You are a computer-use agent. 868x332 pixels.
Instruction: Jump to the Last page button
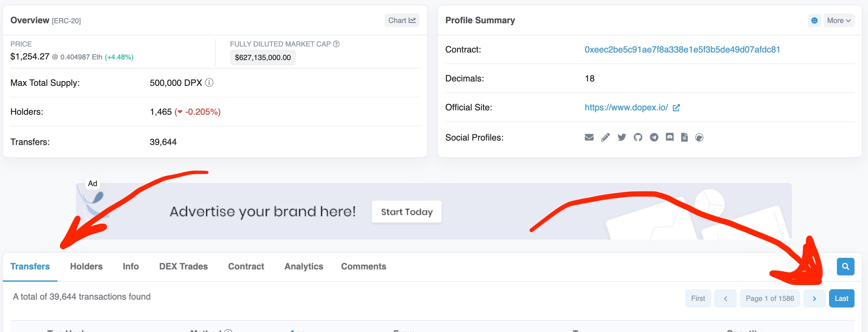pos(841,299)
